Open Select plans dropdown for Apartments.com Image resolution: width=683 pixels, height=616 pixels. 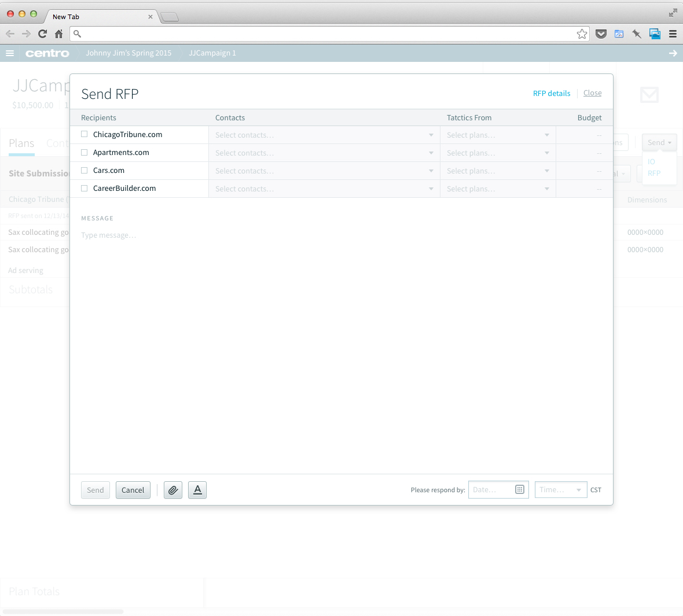coord(498,153)
